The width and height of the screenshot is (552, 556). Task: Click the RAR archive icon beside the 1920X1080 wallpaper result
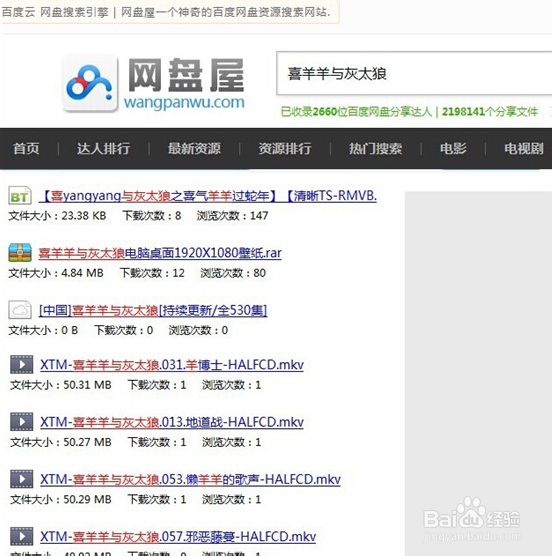(x=20, y=253)
